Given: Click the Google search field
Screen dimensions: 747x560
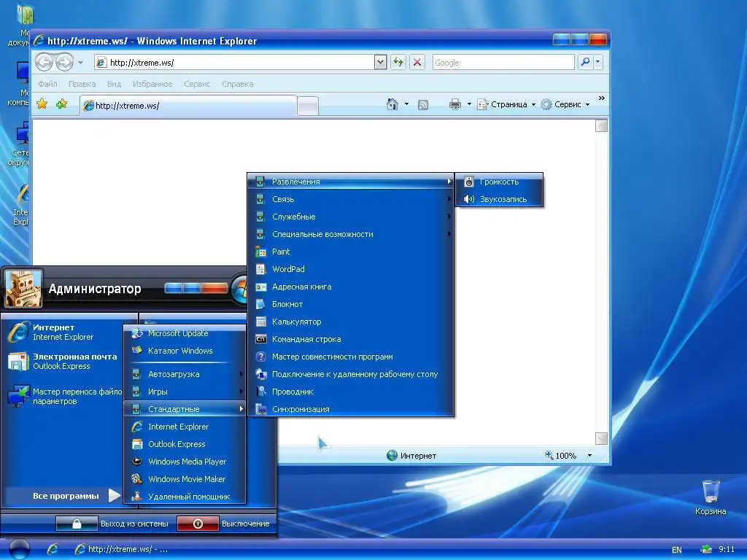Looking at the screenshot, I should pyautogui.click(x=503, y=63).
